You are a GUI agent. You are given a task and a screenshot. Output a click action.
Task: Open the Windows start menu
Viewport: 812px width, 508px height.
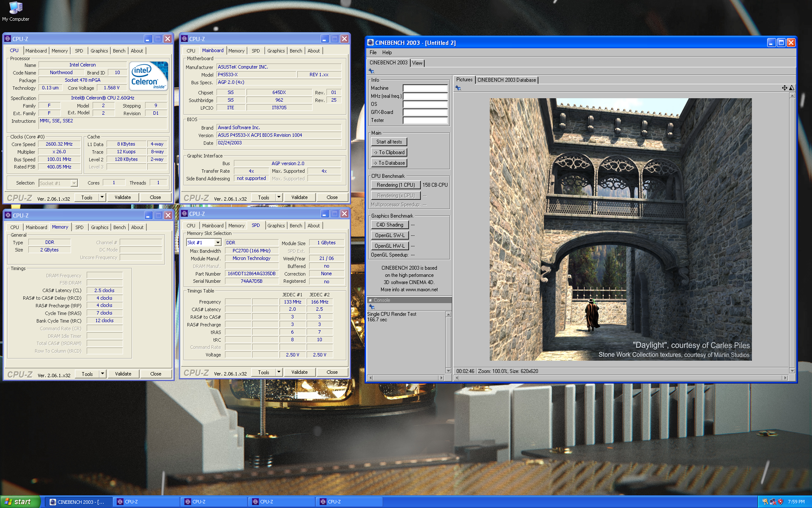tap(20, 502)
